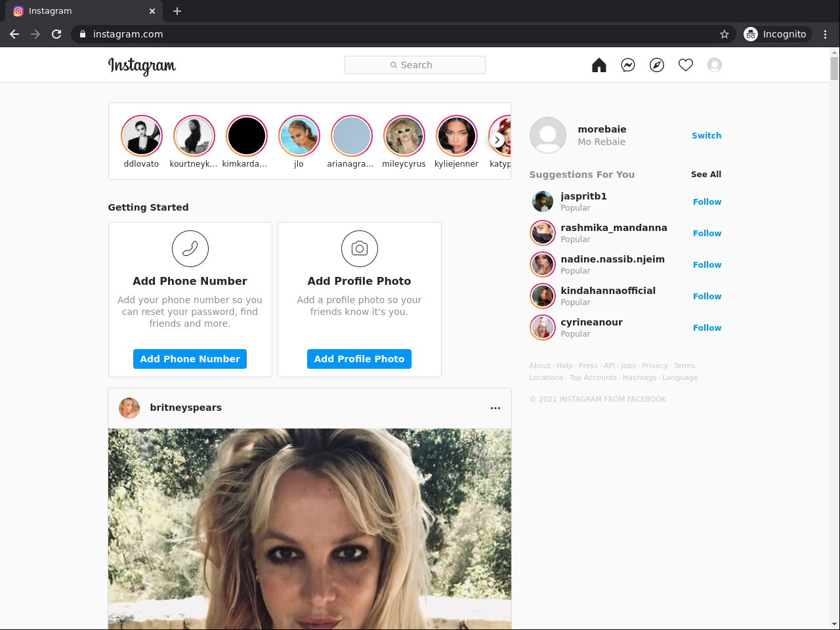Open the Jobs footer link
Viewport: 840px width, 630px height.
pos(629,366)
